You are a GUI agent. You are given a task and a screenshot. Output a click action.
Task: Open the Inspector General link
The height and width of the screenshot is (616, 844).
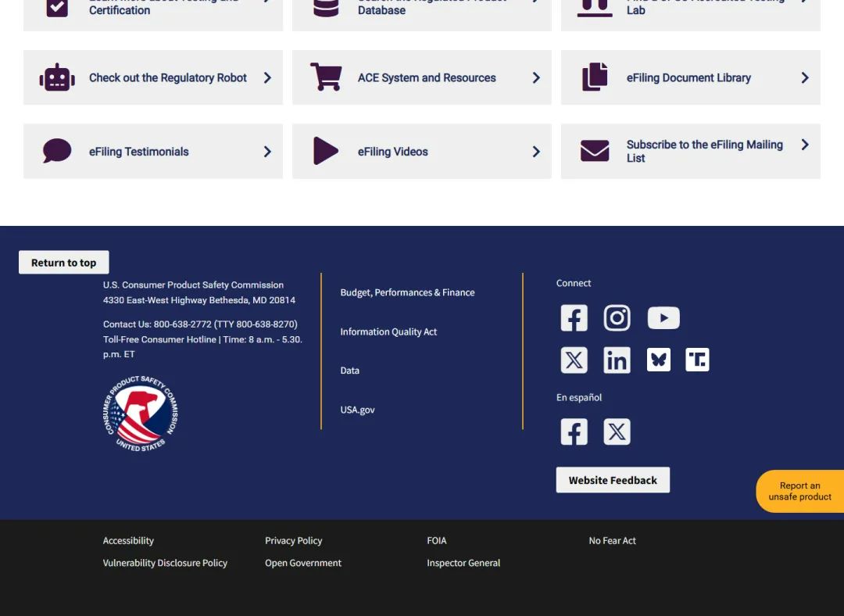point(463,563)
